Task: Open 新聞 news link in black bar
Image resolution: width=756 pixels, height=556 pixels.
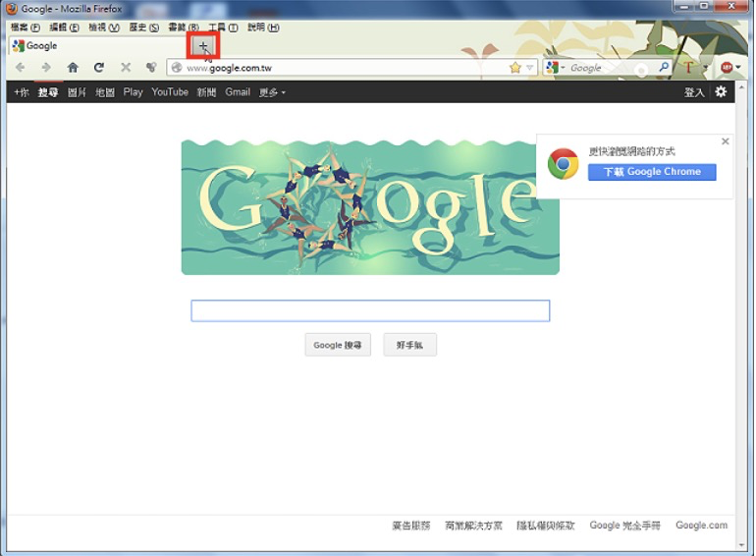Action: [x=206, y=92]
